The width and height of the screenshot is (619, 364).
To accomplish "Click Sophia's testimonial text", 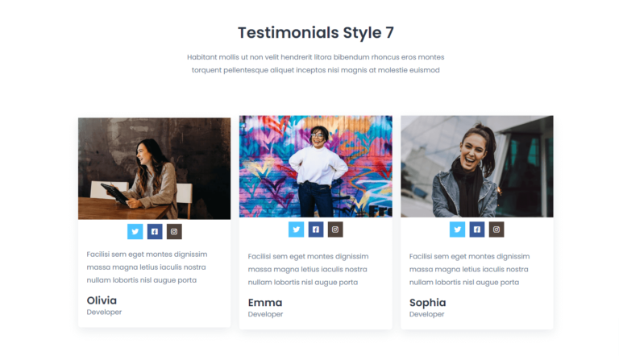I will pyautogui.click(x=469, y=269).
